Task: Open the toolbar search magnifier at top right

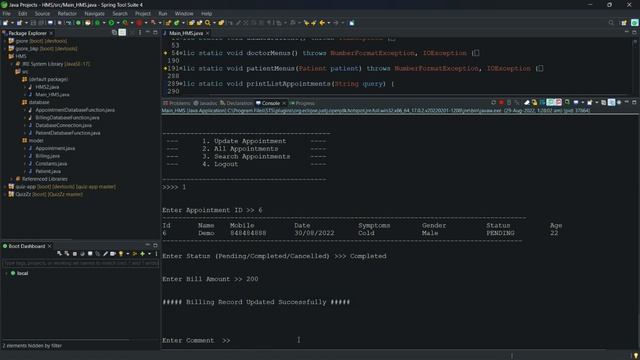Action: pos(611,23)
